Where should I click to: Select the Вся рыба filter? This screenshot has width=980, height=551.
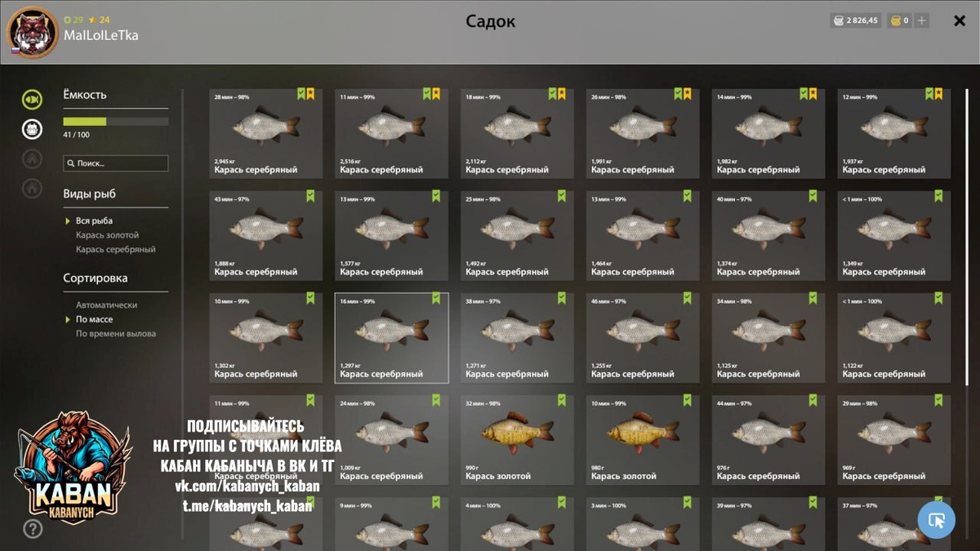coord(94,221)
